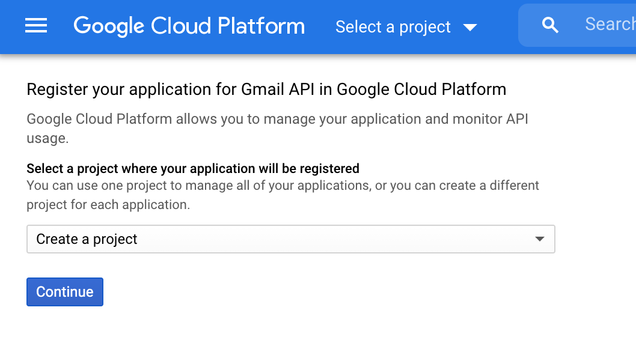Click the Continue button
This screenshot has height=364, width=636.
click(65, 292)
